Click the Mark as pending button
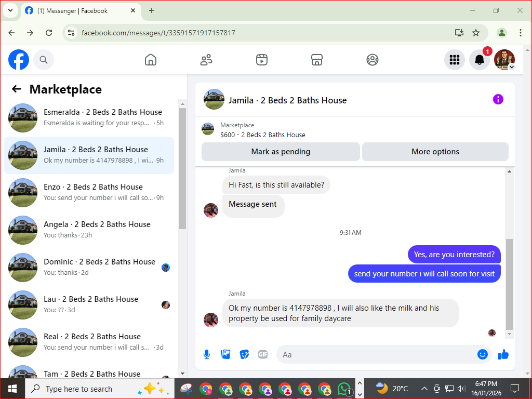Image resolution: width=532 pixels, height=399 pixels. 281,152
